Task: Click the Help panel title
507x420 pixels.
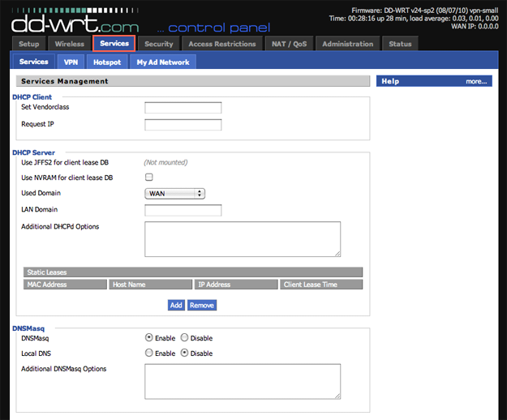Action: click(x=390, y=81)
